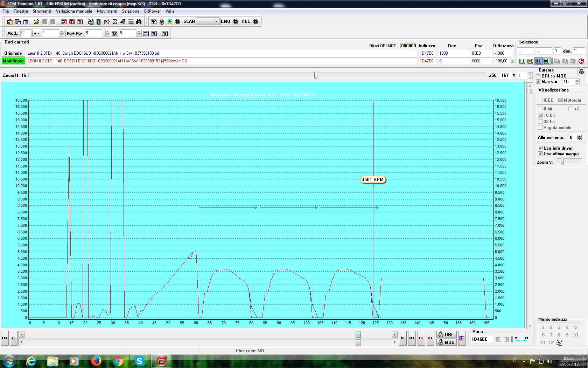Click the padlock icon beside SCAN toolbar

[x=162, y=22]
